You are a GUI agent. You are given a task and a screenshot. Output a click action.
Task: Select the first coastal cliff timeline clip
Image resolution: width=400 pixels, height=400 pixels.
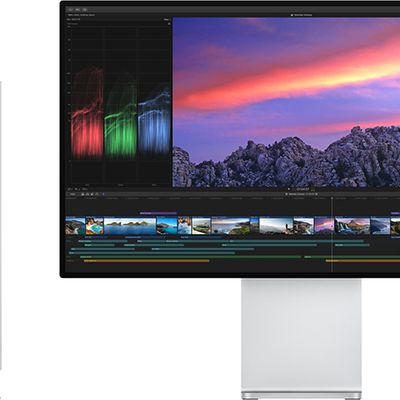[x=75, y=226]
